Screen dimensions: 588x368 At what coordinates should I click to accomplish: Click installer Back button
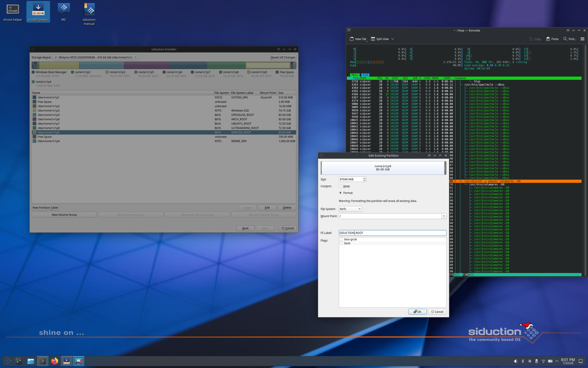pyautogui.click(x=245, y=228)
